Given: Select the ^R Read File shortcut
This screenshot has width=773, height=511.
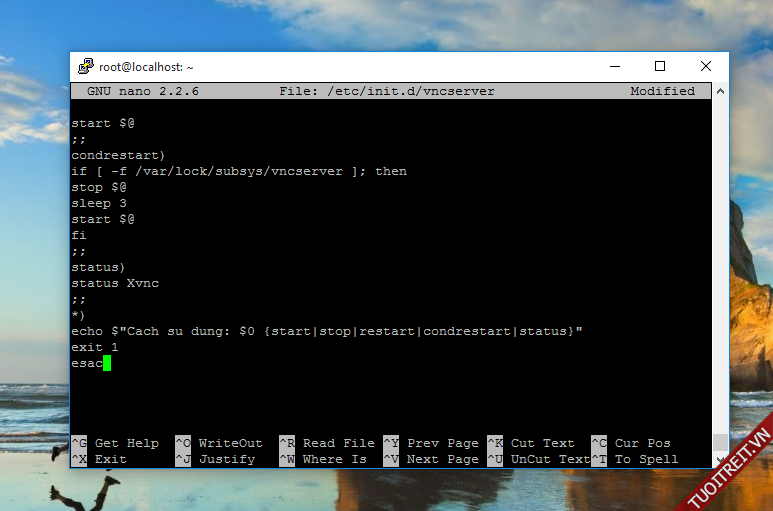Looking at the screenshot, I should (x=326, y=443).
